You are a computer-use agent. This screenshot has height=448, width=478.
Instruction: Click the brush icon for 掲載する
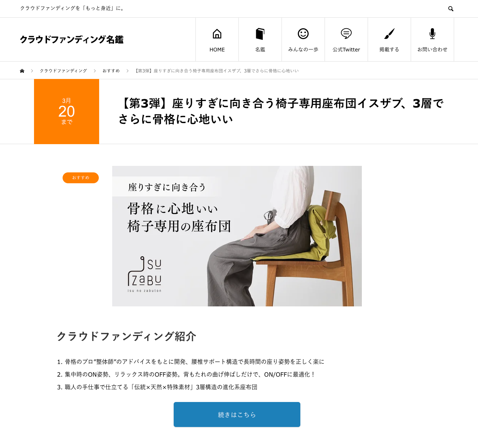[389, 34]
